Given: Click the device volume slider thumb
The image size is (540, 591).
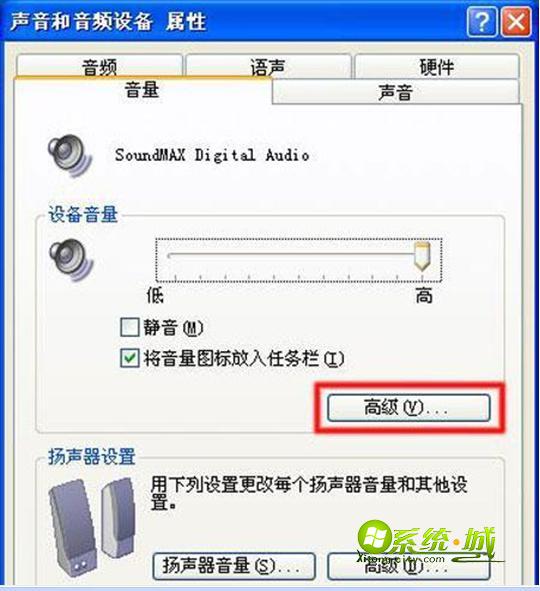Looking at the screenshot, I should [422, 257].
